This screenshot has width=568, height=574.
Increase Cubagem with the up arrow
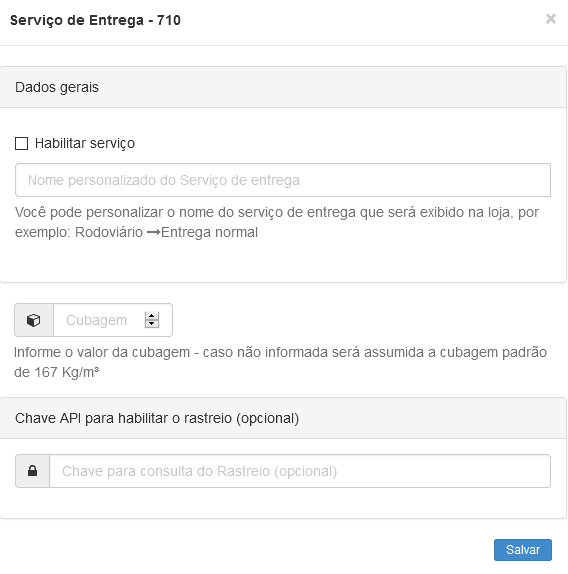click(152, 316)
